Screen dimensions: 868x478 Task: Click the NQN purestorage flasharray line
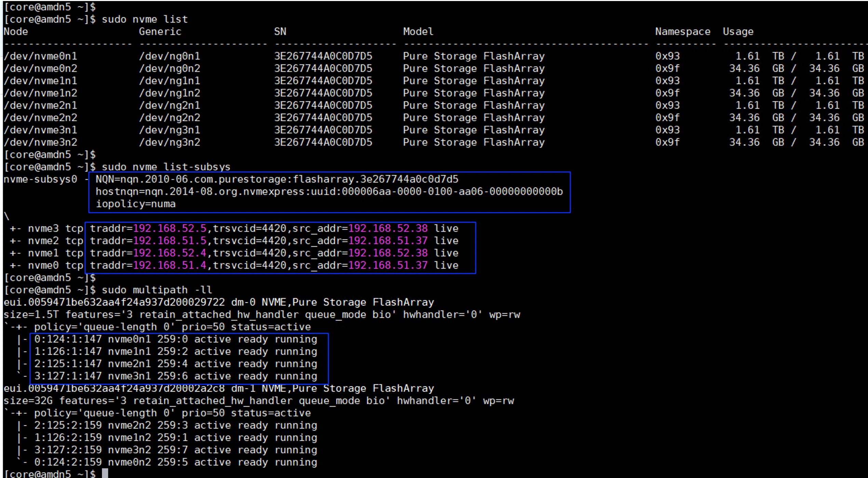(x=277, y=179)
